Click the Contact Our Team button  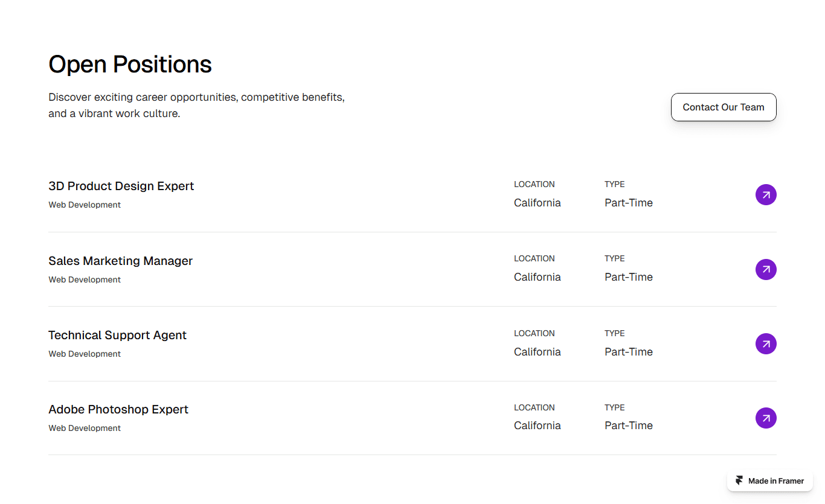click(724, 107)
